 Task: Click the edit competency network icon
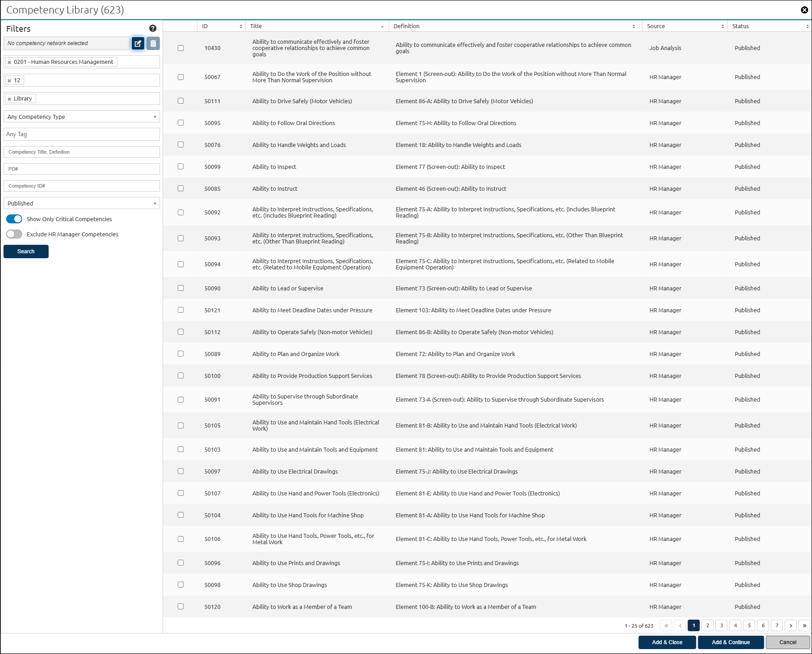[x=138, y=43]
